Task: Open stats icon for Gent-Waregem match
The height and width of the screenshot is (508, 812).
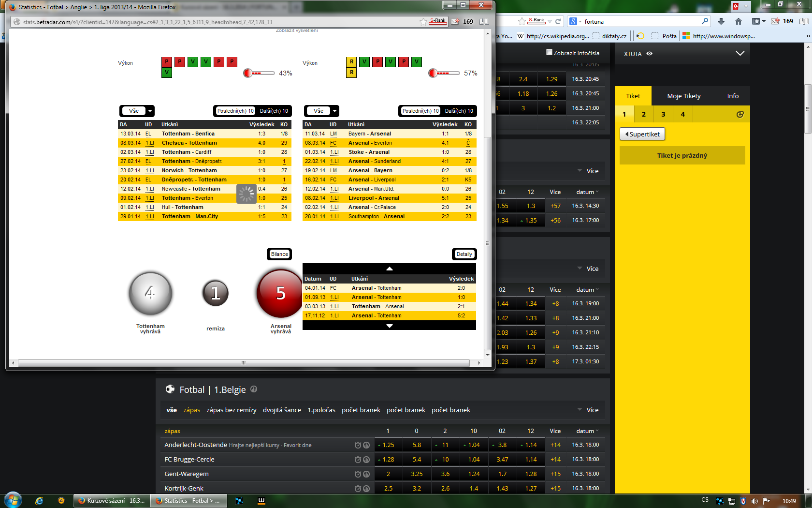Action: [x=366, y=474]
